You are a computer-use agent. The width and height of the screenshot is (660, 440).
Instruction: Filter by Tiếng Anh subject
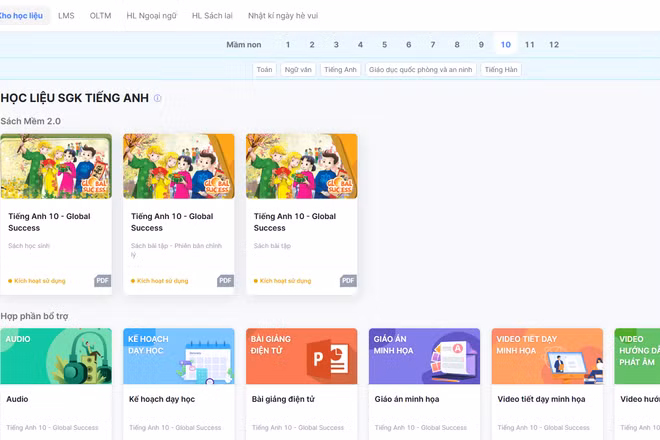click(x=340, y=69)
